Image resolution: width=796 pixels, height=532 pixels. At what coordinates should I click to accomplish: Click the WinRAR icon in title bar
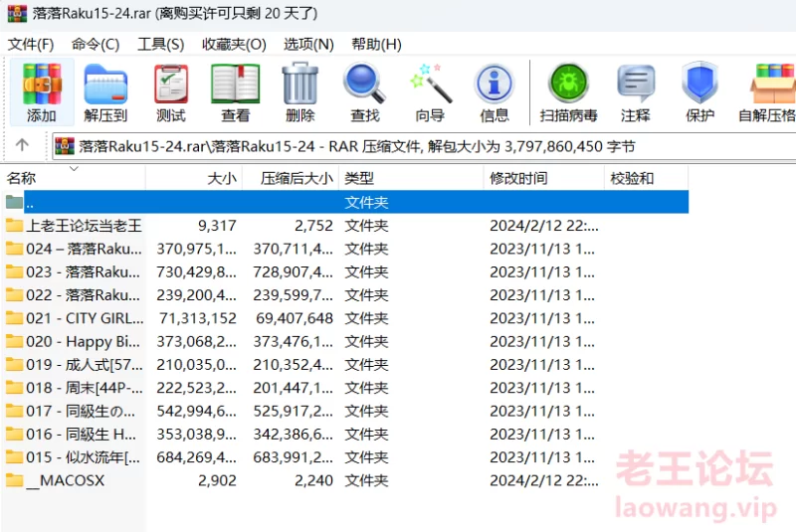[16, 13]
